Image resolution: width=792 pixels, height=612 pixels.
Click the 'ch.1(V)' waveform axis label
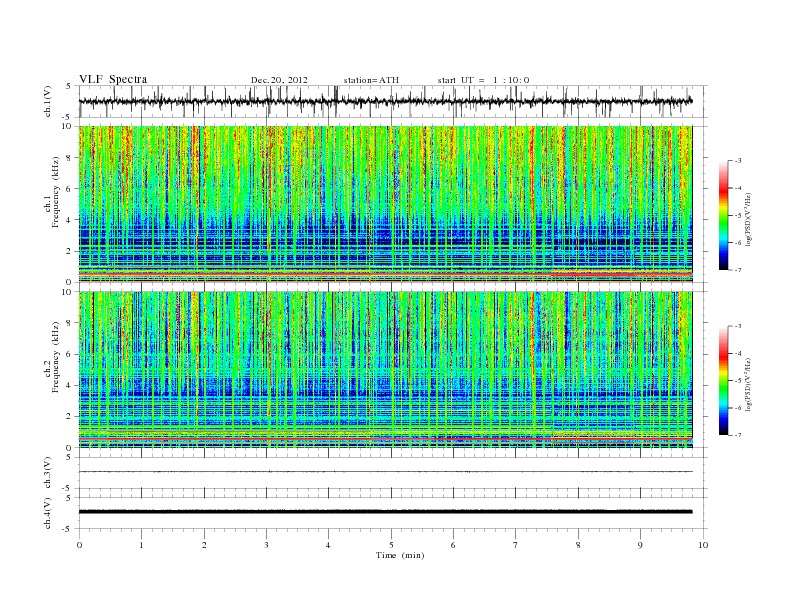click(x=48, y=101)
